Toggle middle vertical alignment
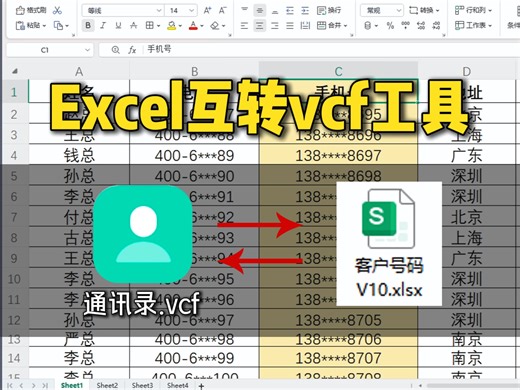The height and width of the screenshot is (390, 520). coord(259,11)
